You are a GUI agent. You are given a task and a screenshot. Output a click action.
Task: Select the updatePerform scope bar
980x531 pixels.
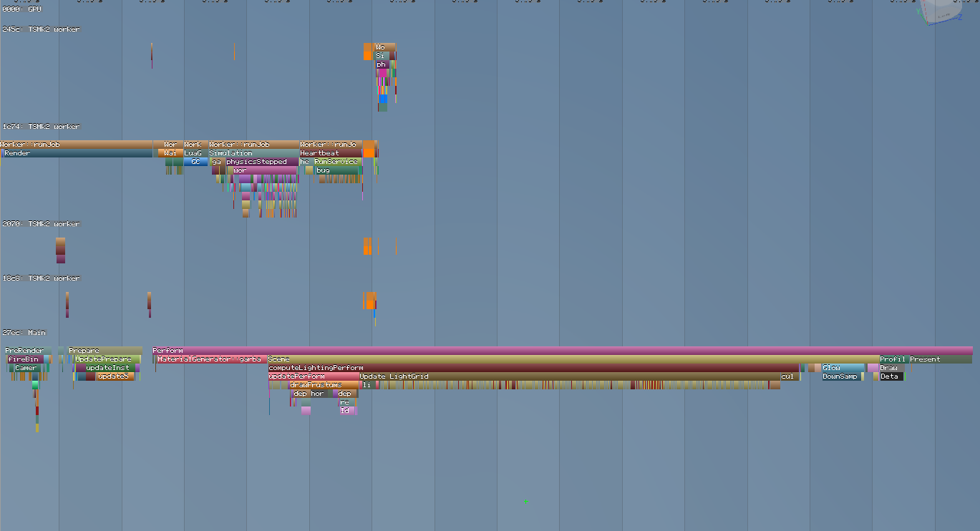[x=314, y=376]
